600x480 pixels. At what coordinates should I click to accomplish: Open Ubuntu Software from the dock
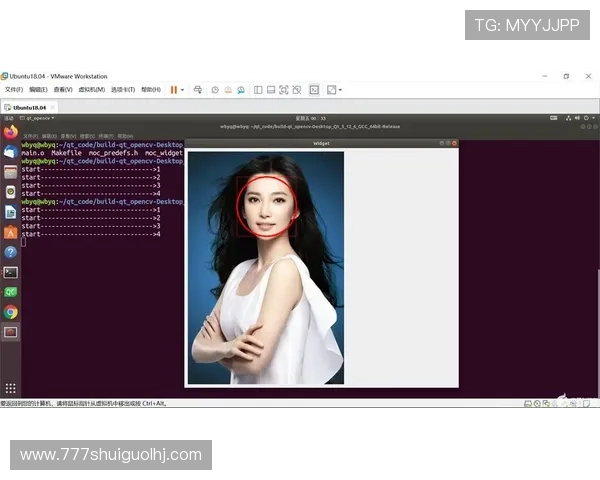(x=11, y=232)
